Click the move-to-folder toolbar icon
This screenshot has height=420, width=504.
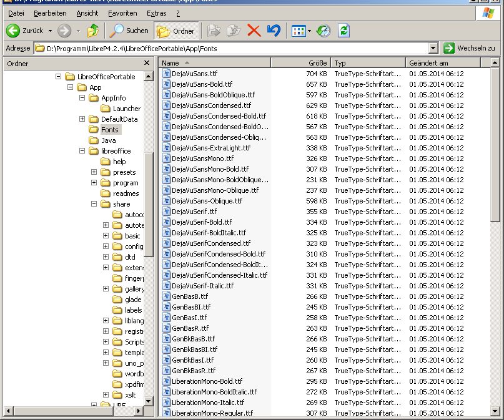pyautogui.click(x=214, y=31)
